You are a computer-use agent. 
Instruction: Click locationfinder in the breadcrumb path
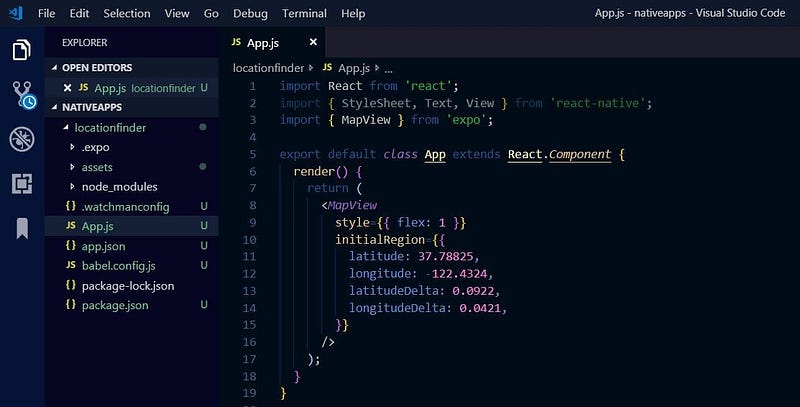pyautogui.click(x=267, y=68)
